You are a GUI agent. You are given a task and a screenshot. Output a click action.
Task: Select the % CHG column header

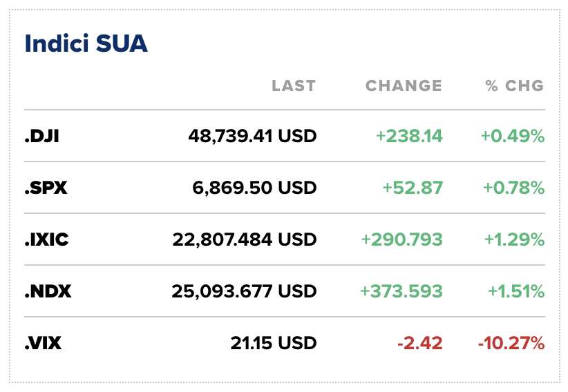click(514, 86)
